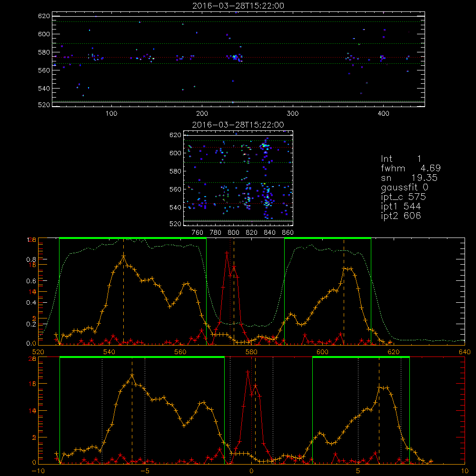The height and width of the screenshot is (476, 476).
Task: Click x-axis tick label 800 on middle plot
Action: pos(233,233)
